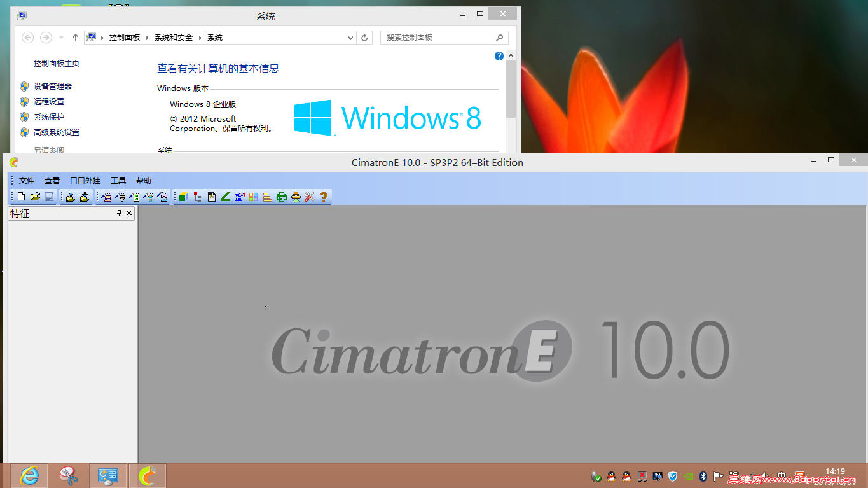Go back in the System window

click(x=28, y=38)
